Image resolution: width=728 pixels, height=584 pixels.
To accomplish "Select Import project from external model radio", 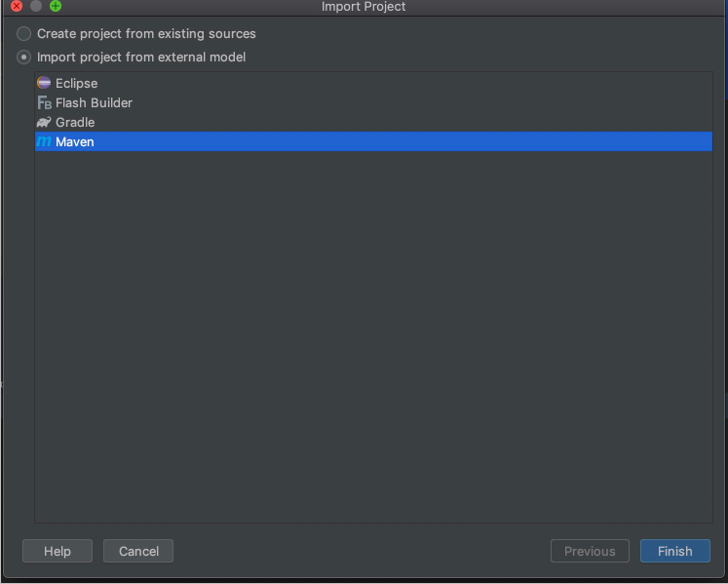I will 23,58.
